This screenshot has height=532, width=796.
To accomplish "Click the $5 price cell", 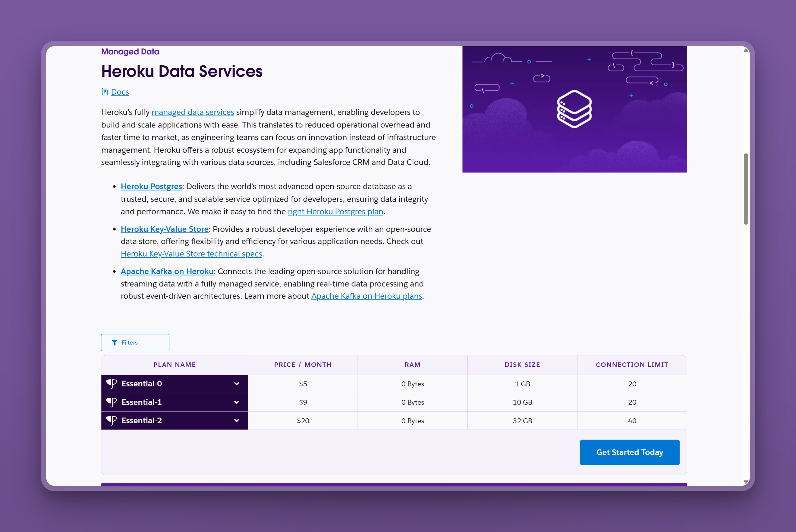I will point(303,384).
